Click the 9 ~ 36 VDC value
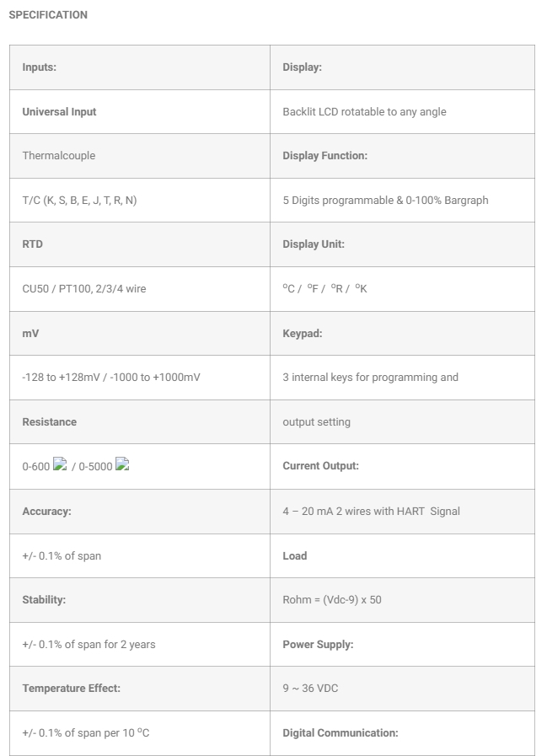Screen dimensions: 547x756 310,689
